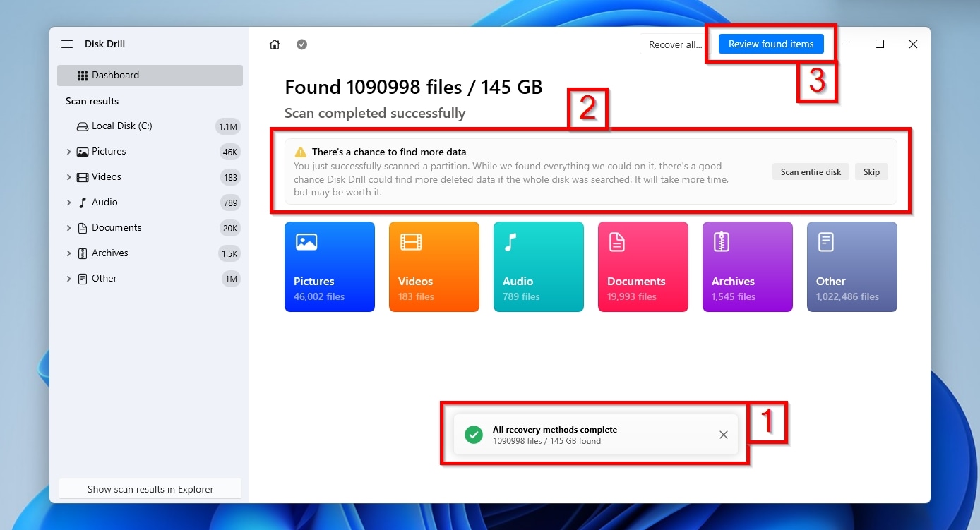
Task: Click the file icon on the Other tile
Action: point(826,242)
